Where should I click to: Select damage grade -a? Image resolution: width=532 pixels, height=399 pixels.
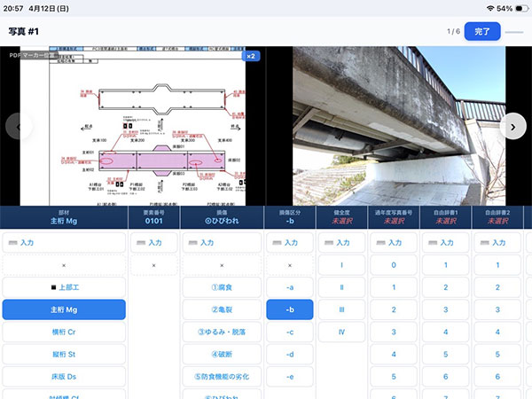click(289, 287)
